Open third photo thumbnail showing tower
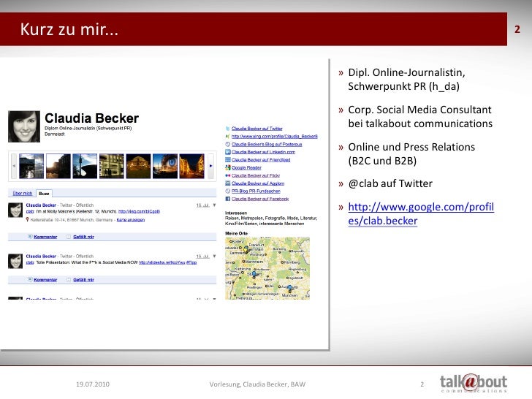Screen dimensions: 532x399 coord(85,166)
